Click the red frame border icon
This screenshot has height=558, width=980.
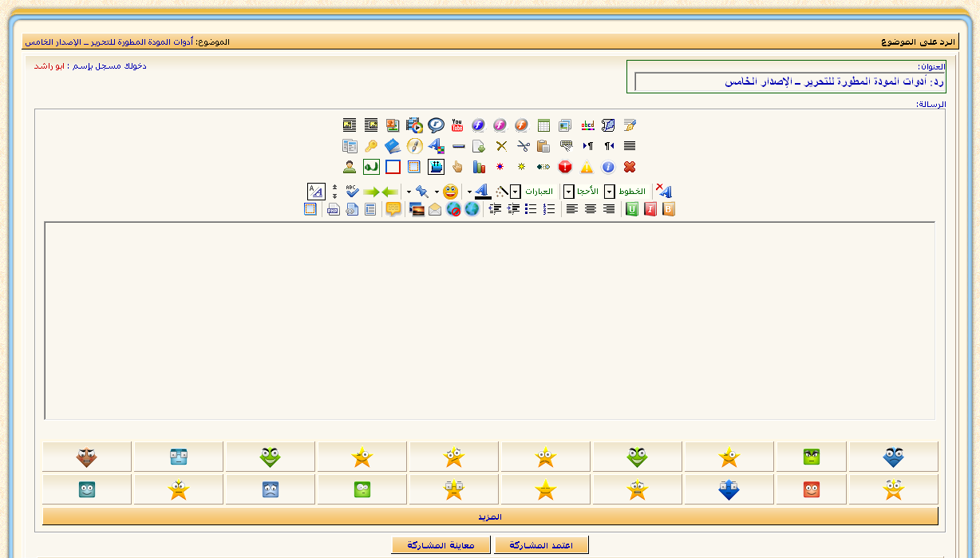click(x=393, y=166)
